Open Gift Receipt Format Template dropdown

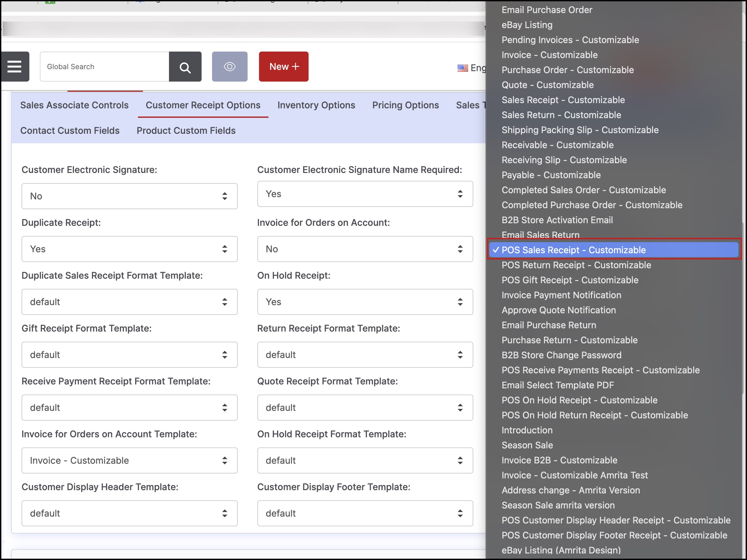(x=130, y=355)
